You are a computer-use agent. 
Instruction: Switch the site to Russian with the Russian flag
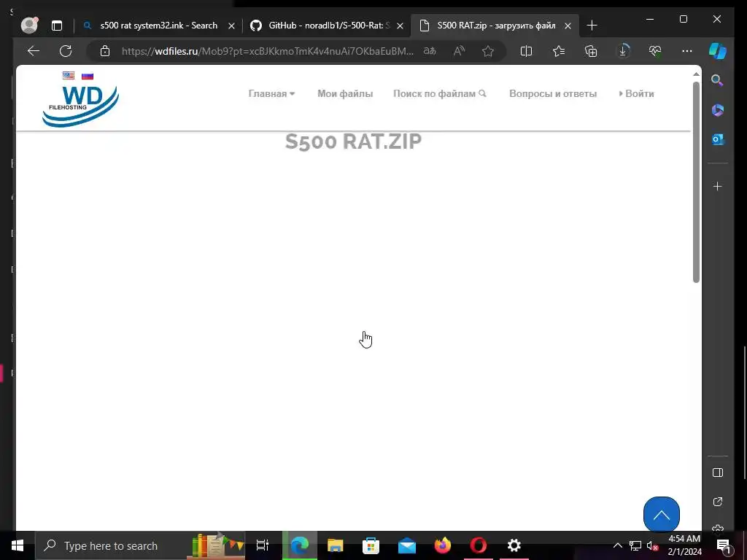pyautogui.click(x=88, y=76)
